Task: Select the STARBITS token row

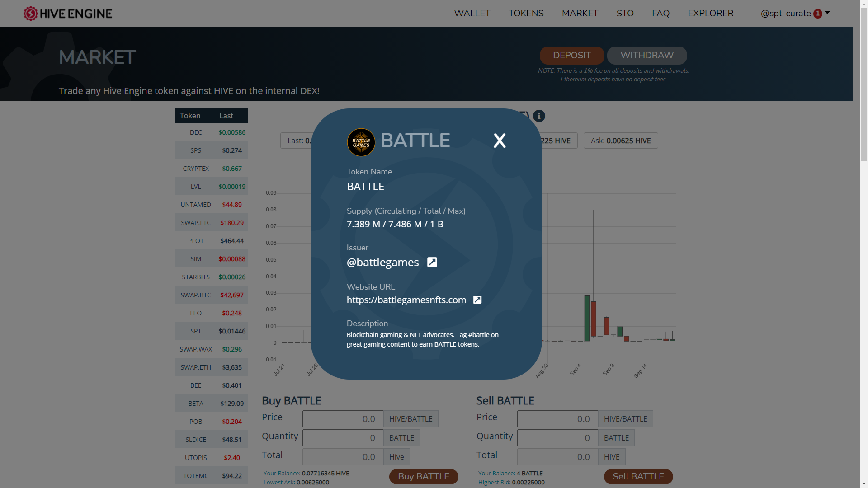Action: tap(212, 277)
